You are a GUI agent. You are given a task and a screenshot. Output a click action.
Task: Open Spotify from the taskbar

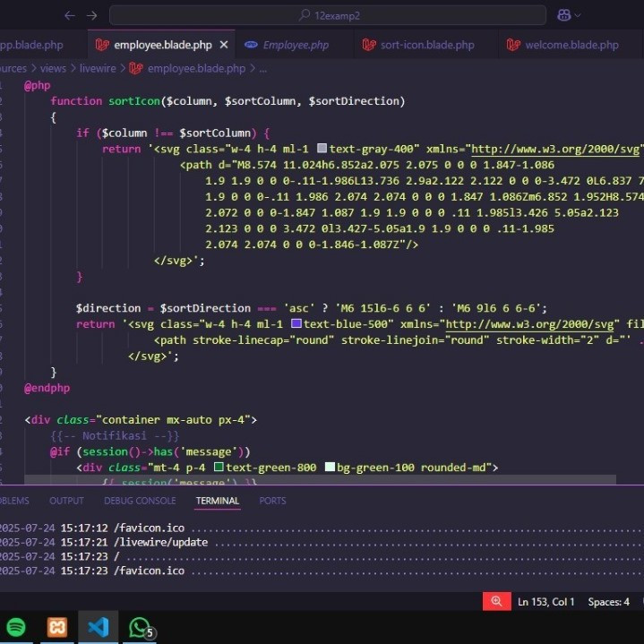(x=16, y=627)
